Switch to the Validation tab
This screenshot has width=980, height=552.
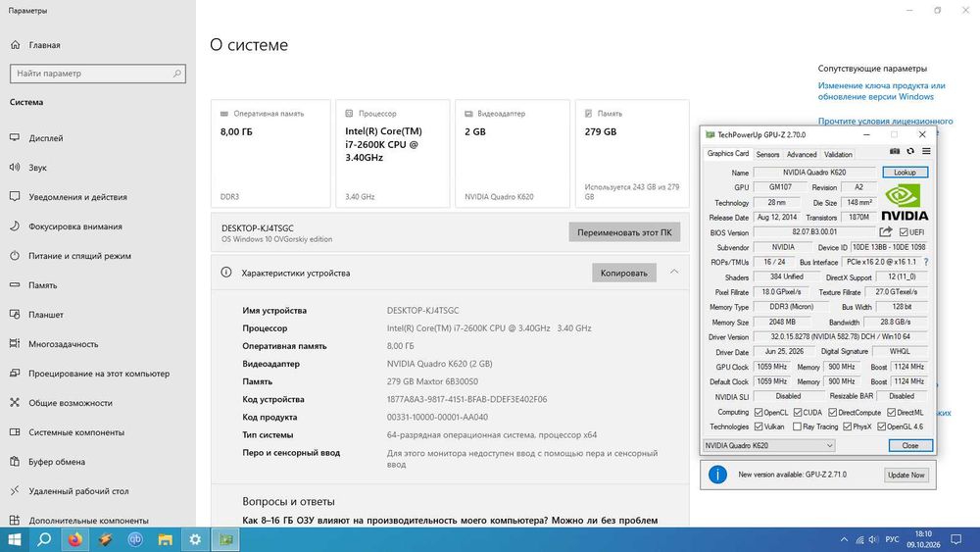click(x=838, y=154)
